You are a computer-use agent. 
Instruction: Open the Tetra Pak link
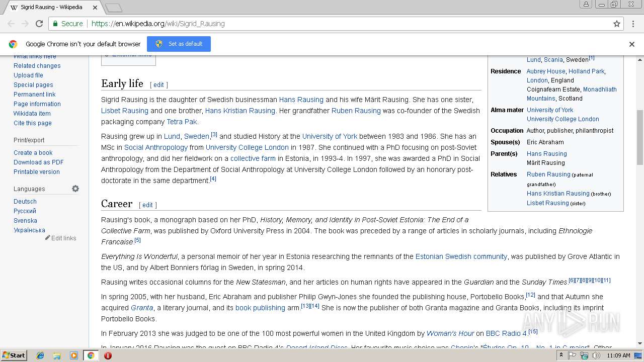click(x=182, y=122)
